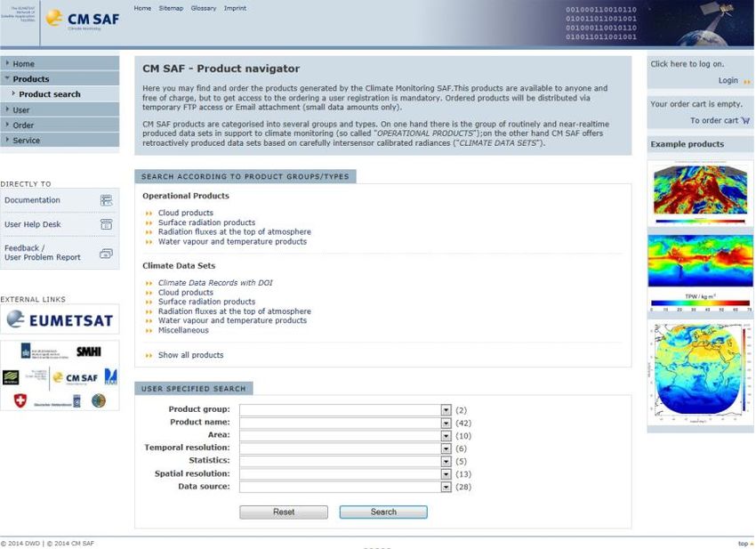The height and width of the screenshot is (549, 756).
Task: Open the To order cart link
Action: (x=714, y=121)
